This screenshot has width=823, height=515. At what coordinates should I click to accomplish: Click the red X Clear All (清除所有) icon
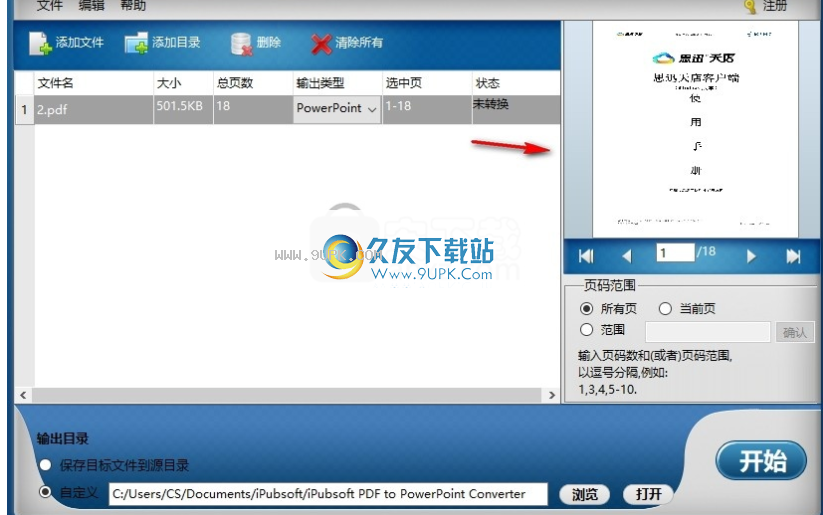pos(321,44)
